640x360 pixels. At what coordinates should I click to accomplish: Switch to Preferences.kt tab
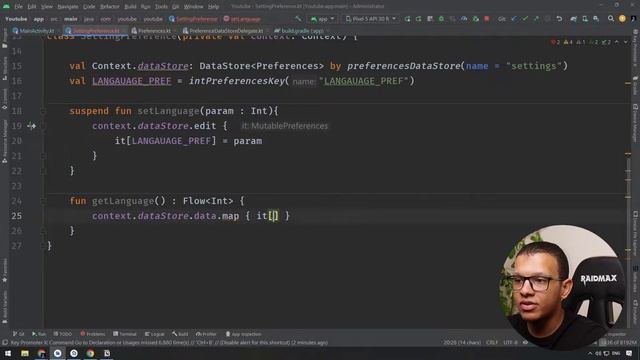[x=151, y=31]
